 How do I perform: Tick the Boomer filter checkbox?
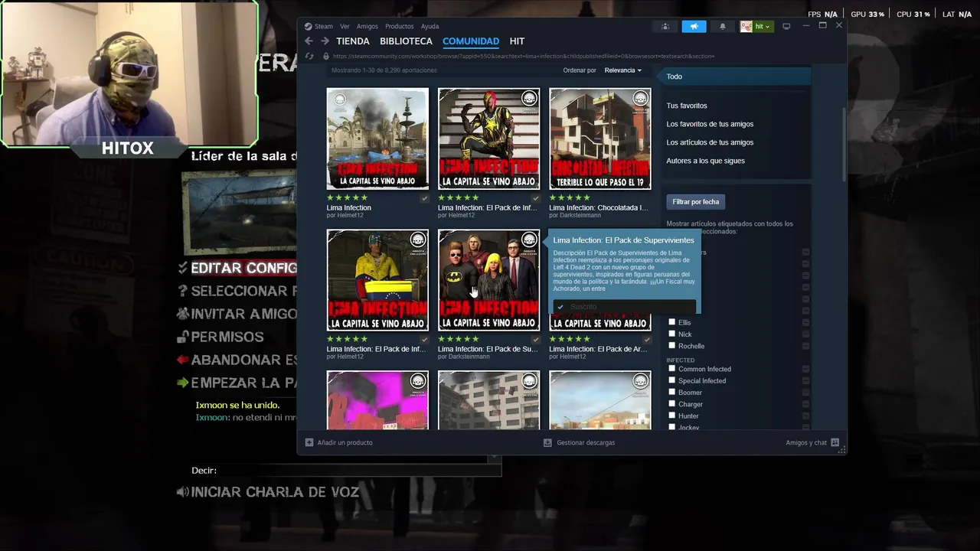[x=672, y=392]
